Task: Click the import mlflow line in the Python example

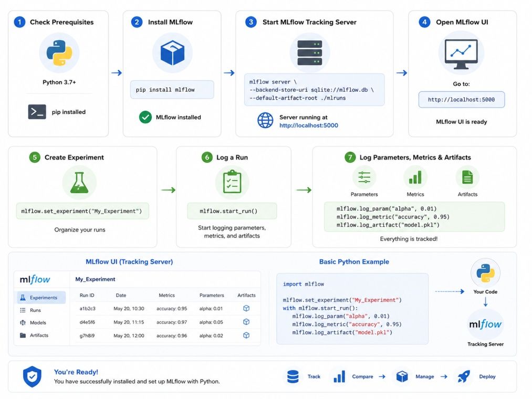Action: (304, 284)
